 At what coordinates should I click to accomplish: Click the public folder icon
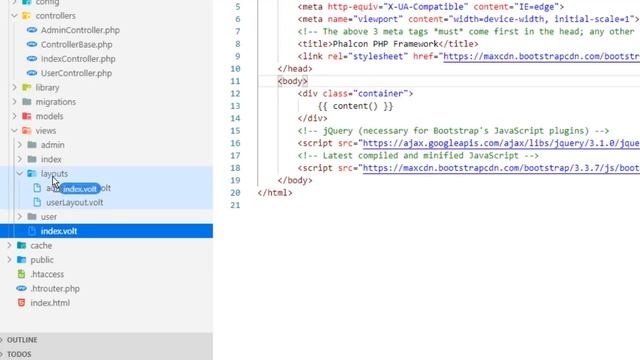tap(22, 260)
